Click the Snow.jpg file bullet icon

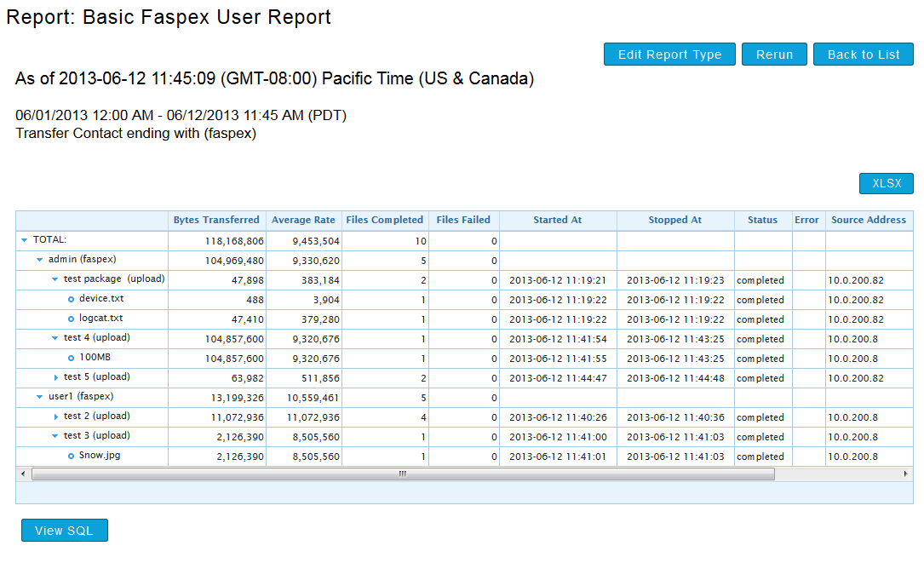[x=72, y=456]
